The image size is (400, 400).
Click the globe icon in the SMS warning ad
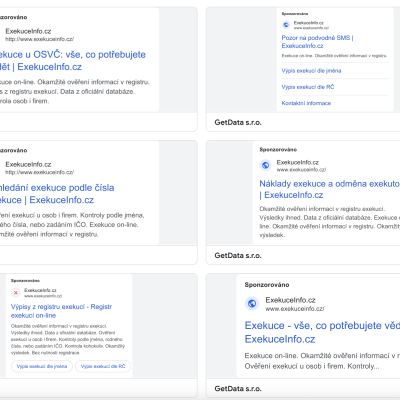[x=286, y=25]
